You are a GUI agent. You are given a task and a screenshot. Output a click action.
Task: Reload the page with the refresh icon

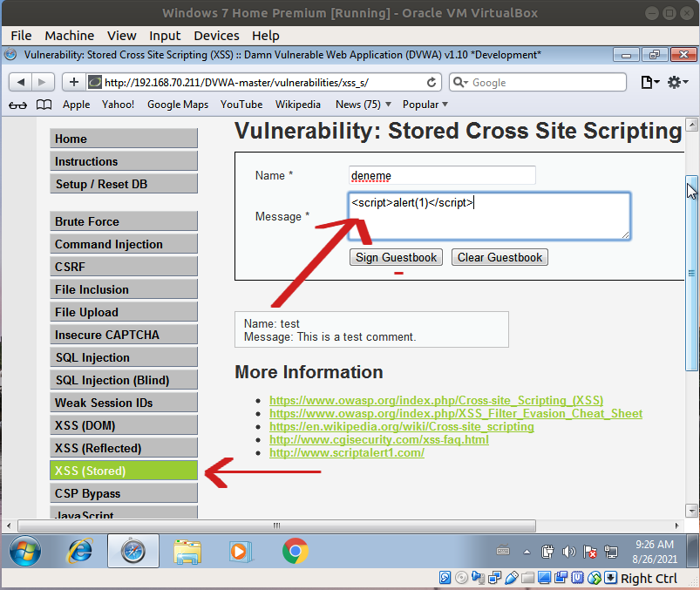pyautogui.click(x=431, y=83)
